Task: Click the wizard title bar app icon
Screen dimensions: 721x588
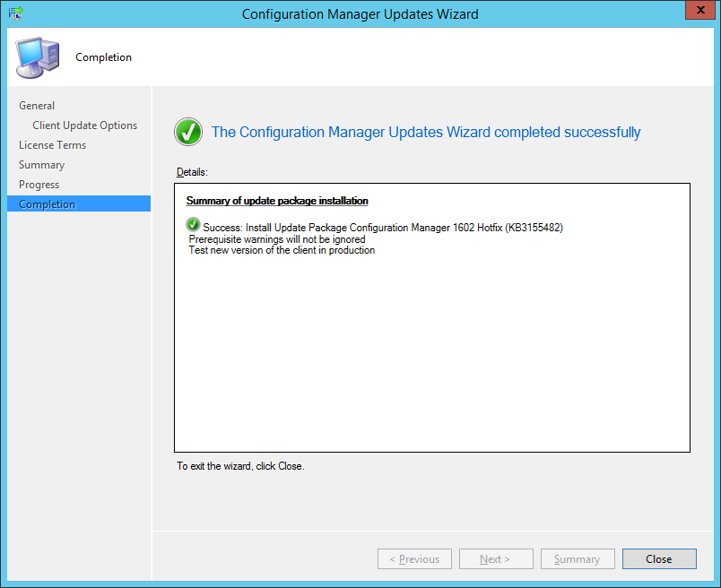Action: click(x=16, y=13)
